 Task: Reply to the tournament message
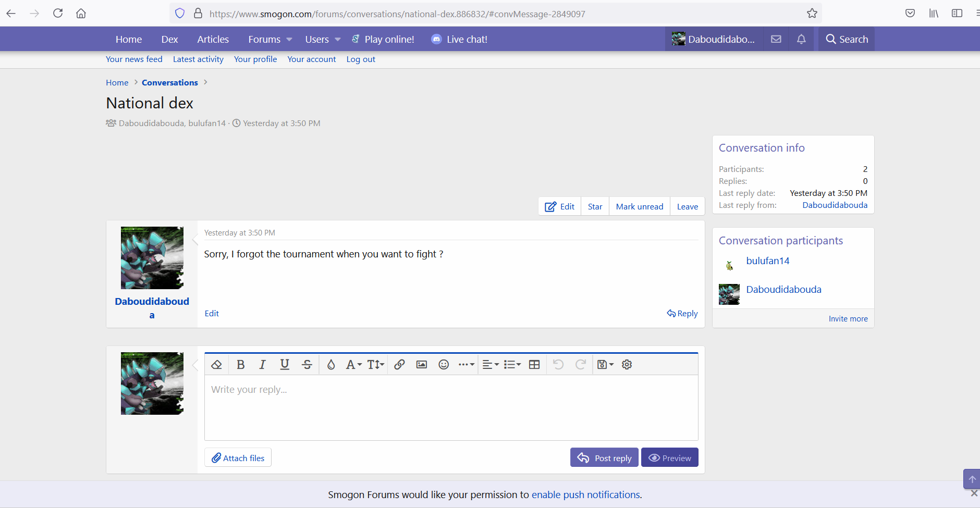(x=682, y=314)
